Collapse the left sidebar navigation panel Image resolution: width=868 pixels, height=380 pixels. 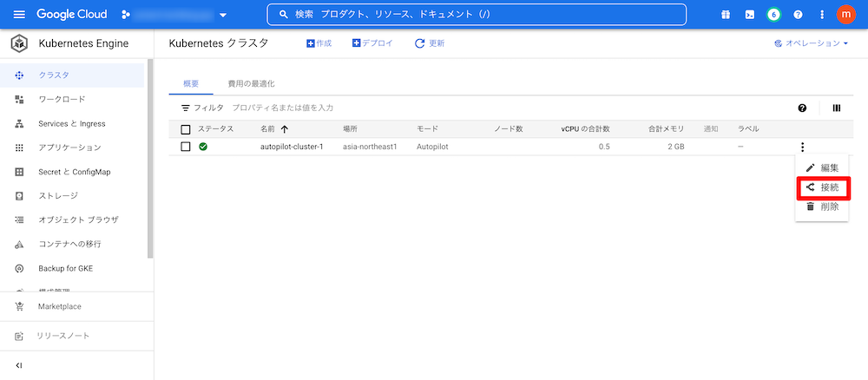click(x=19, y=365)
